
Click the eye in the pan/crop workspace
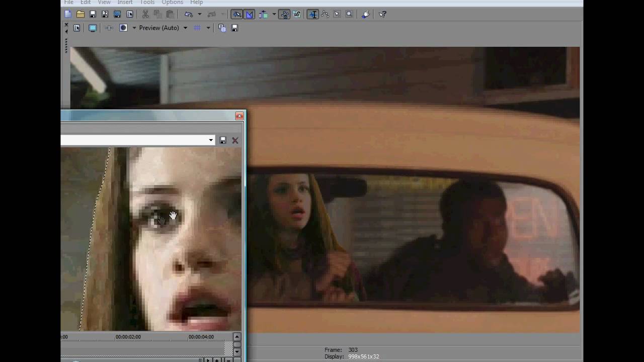[159, 217]
